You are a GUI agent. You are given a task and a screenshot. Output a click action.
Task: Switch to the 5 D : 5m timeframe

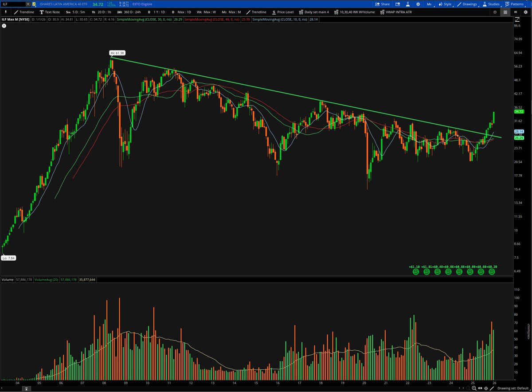pyautogui.click(x=75, y=12)
